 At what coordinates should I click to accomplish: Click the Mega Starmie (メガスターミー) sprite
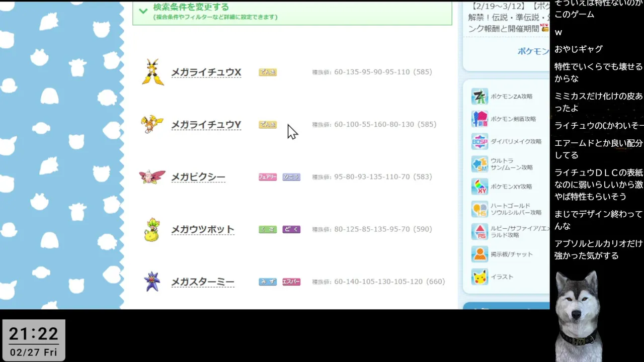coord(152,282)
